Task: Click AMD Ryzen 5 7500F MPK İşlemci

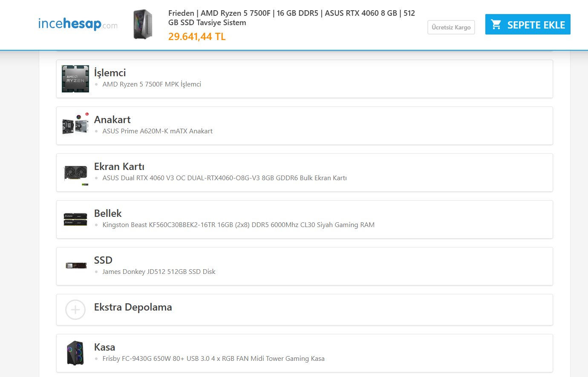Action: (152, 84)
